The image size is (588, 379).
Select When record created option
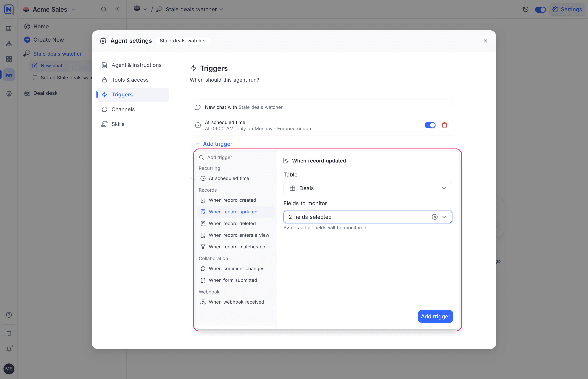click(x=236, y=200)
